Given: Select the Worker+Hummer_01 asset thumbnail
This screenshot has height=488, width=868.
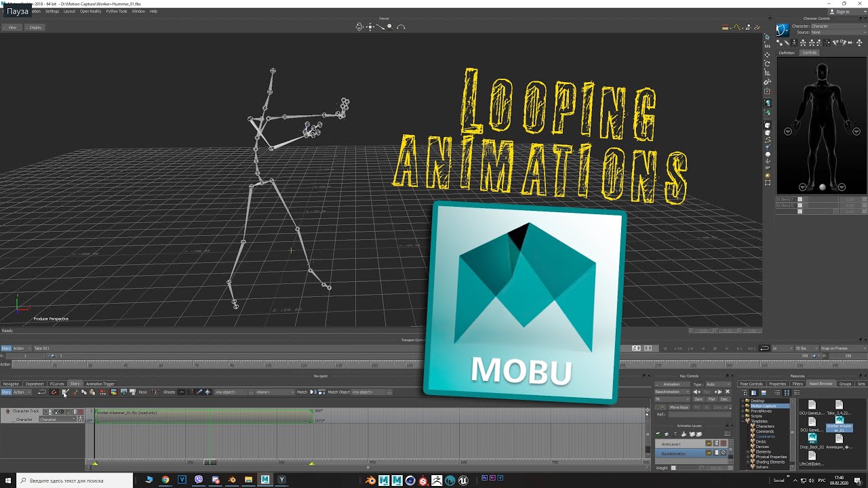Looking at the screenshot, I should click(x=840, y=424).
